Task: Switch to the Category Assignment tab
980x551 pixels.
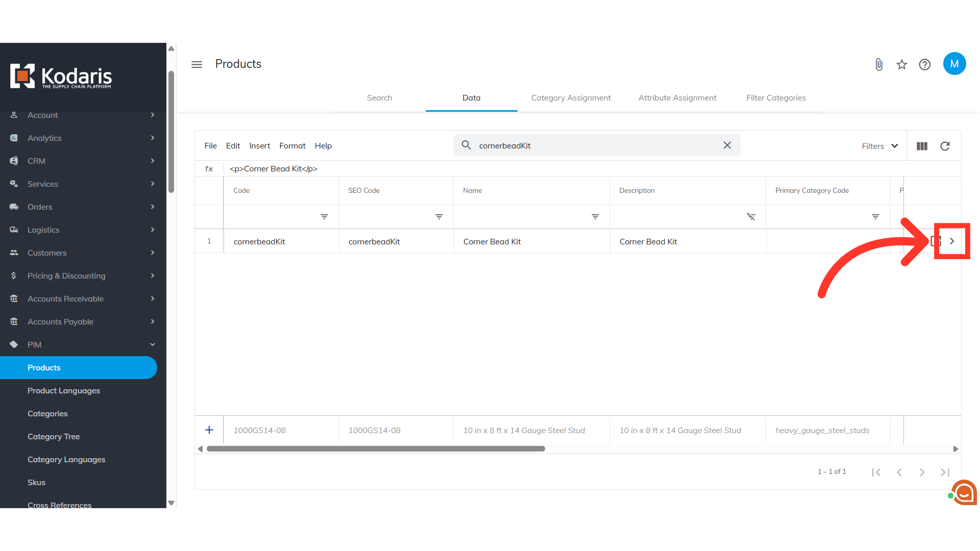Action: (x=571, y=97)
